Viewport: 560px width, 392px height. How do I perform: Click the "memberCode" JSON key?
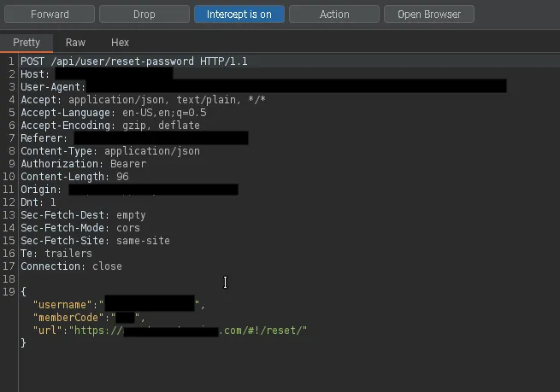tap(68, 318)
